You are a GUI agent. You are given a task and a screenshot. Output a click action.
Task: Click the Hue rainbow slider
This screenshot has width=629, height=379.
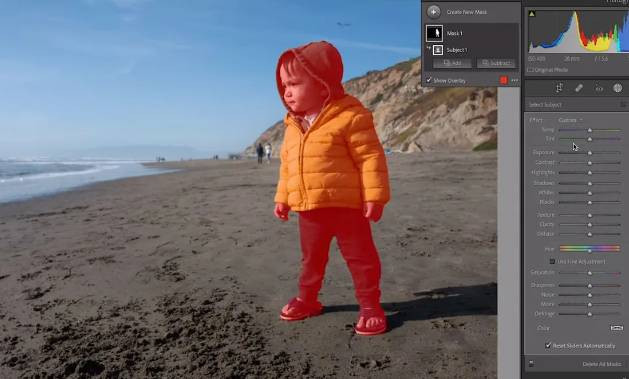(590, 249)
